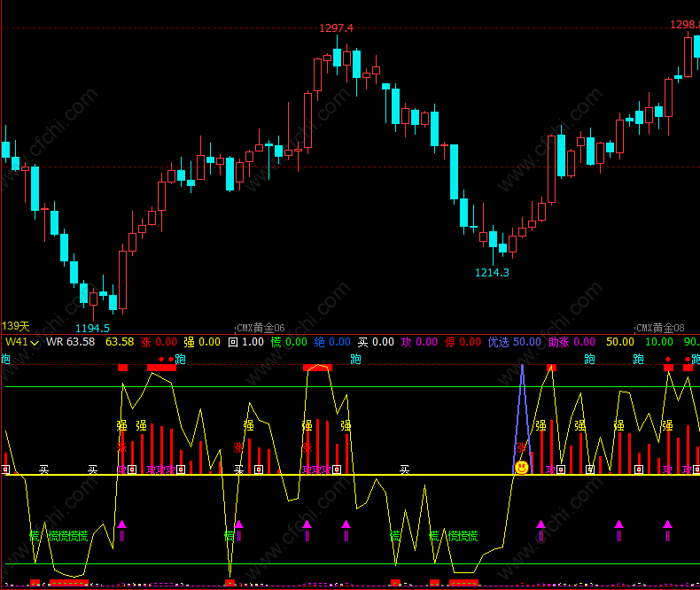Screen dimensions: 700x590
Task: Click the 攻 0.00 indicator readout
Action: coord(419,342)
